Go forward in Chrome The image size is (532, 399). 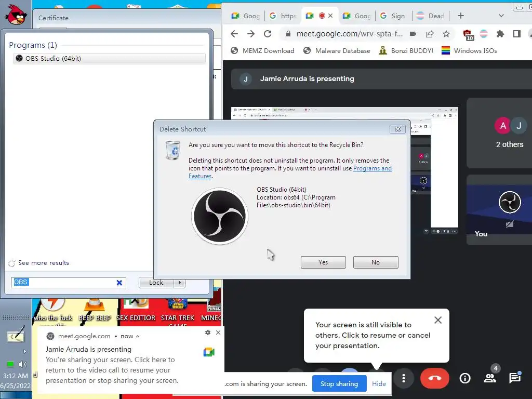coord(251,34)
